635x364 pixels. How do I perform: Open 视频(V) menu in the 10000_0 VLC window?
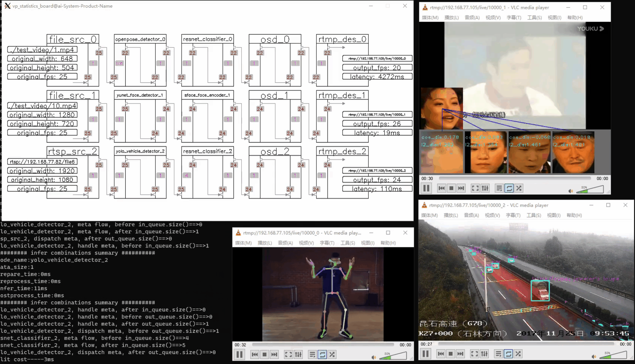click(x=306, y=243)
